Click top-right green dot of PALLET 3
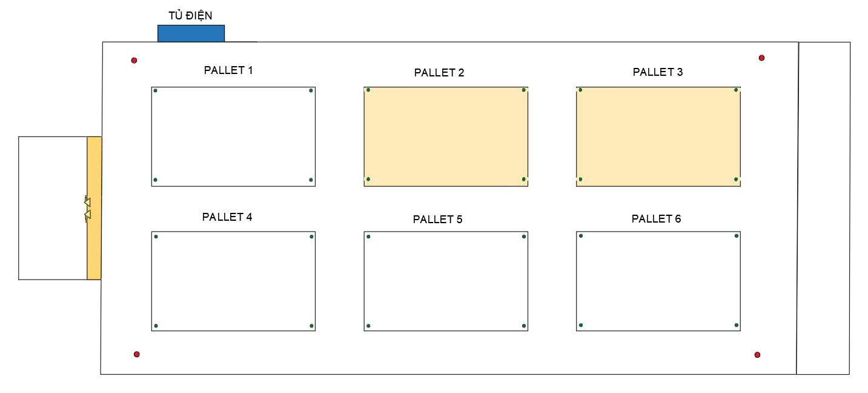Image resolution: width=868 pixels, height=393 pixels. [x=737, y=90]
